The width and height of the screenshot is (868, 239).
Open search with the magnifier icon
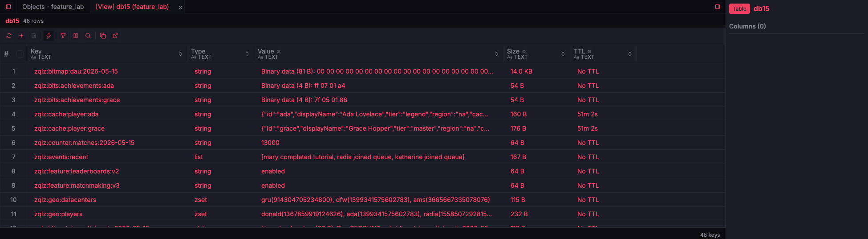click(x=88, y=36)
